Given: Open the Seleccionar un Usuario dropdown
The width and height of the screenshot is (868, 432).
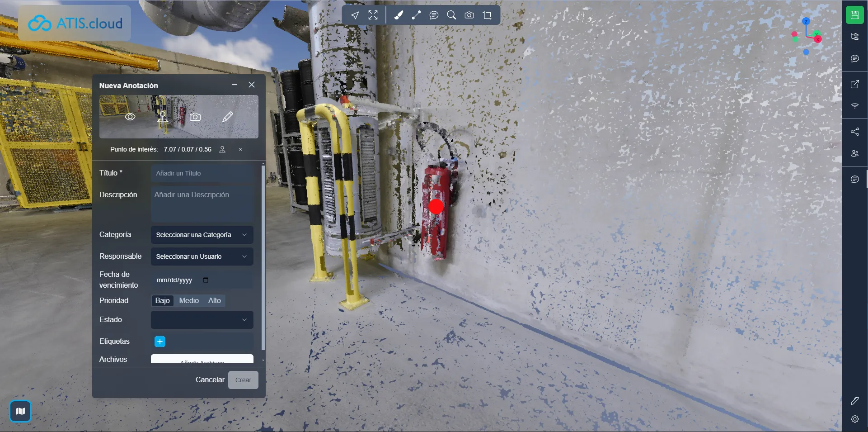Looking at the screenshot, I should point(202,256).
